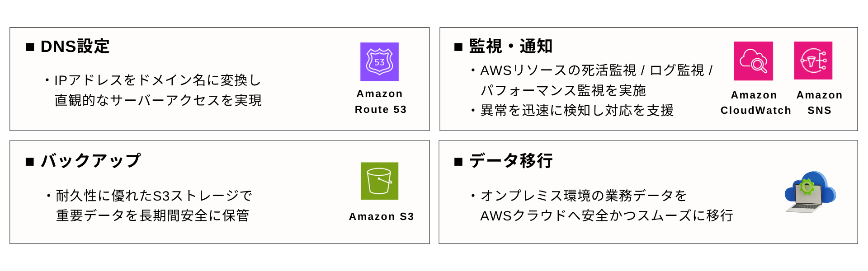Click the 直観的なサーバーアクセスを実現 text line

[x=158, y=100]
